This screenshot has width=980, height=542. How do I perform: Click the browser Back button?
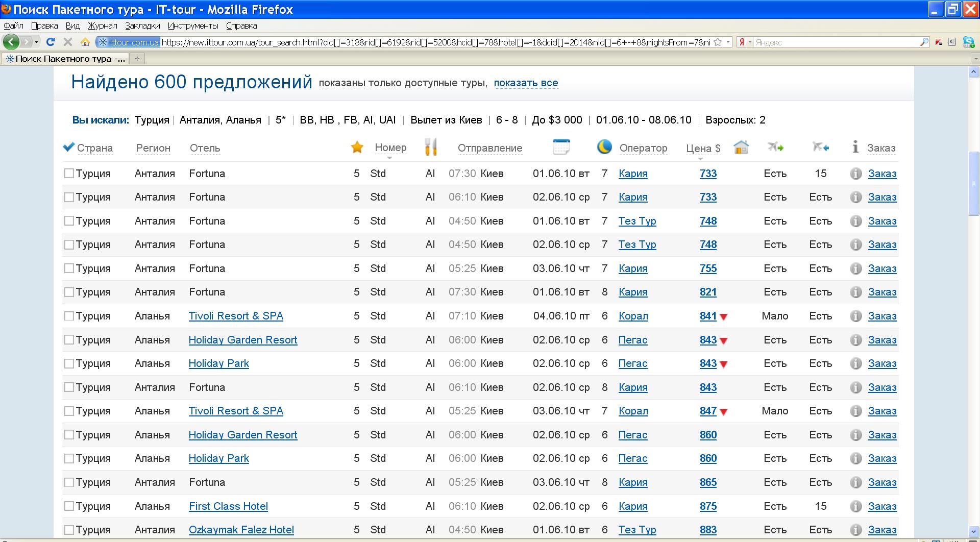[x=11, y=42]
